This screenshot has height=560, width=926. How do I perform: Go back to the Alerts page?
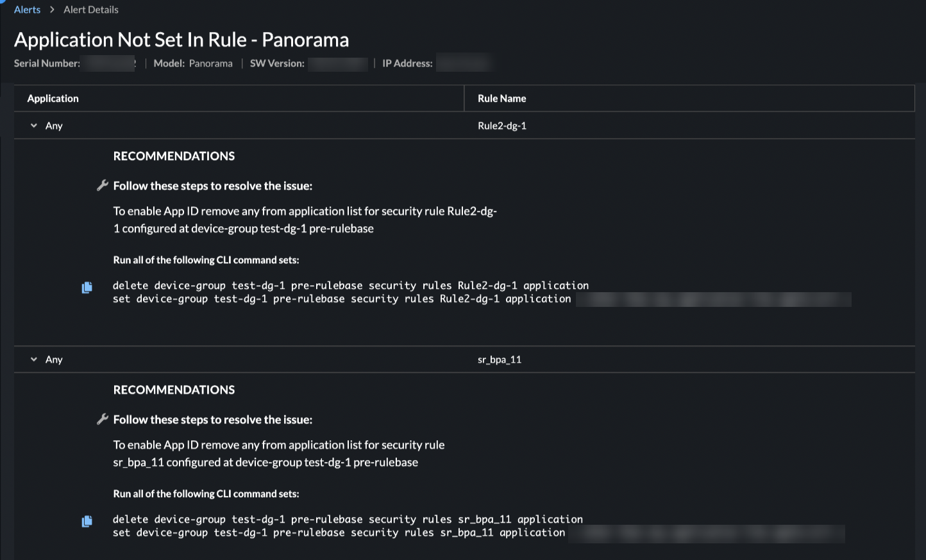pos(27,10)
